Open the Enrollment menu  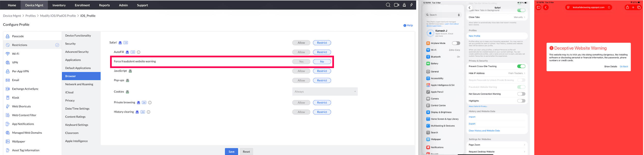(82, 5)
